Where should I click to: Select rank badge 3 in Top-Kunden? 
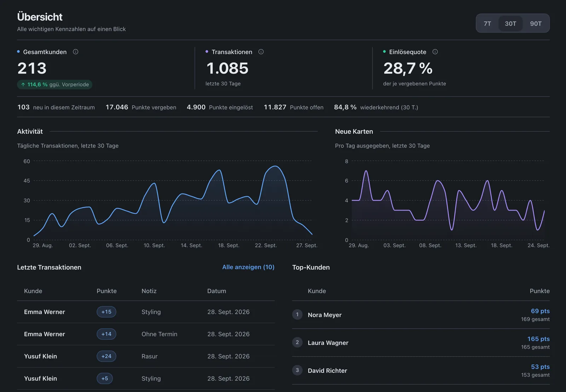point(297,370)
